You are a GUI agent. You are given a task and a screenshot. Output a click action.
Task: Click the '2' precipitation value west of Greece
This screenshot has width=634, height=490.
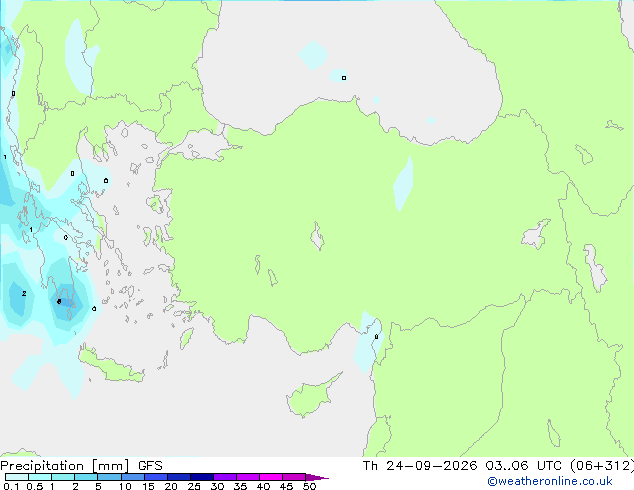pyautogui.click(x=24, y=294)
